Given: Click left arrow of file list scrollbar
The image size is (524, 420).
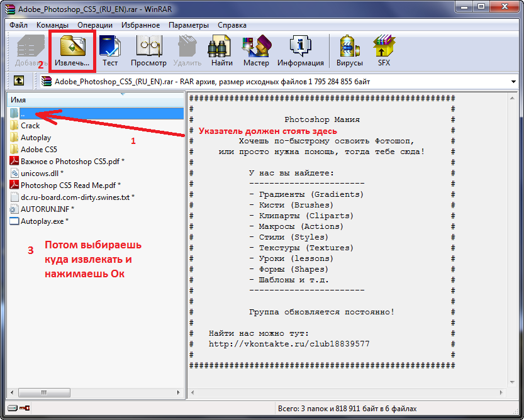Looking at the screenshot, I should [x=12, y=392].
